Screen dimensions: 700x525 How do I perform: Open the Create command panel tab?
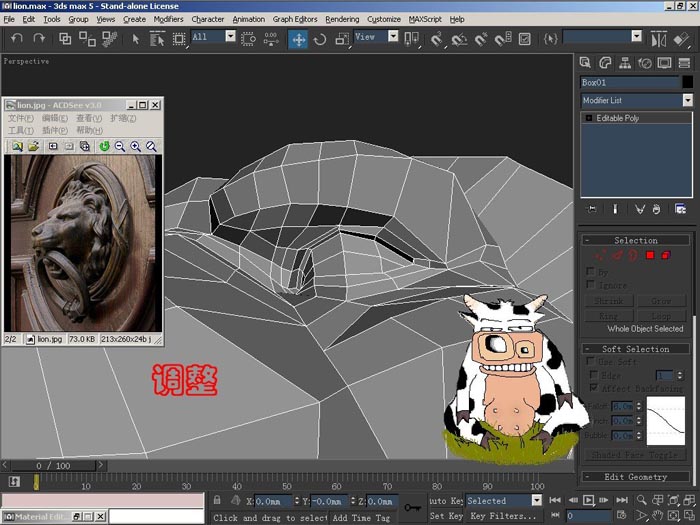(x=585, y=63)
